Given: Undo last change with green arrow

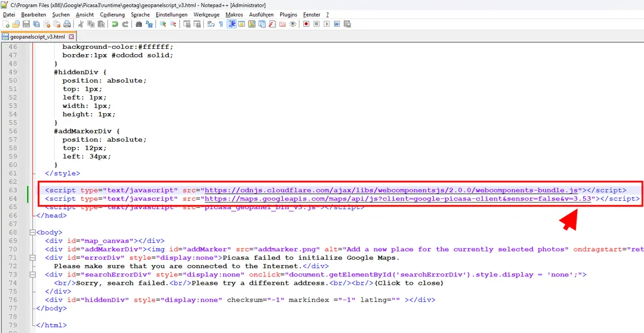Looking at the screenshot, I should pos(115,24).
